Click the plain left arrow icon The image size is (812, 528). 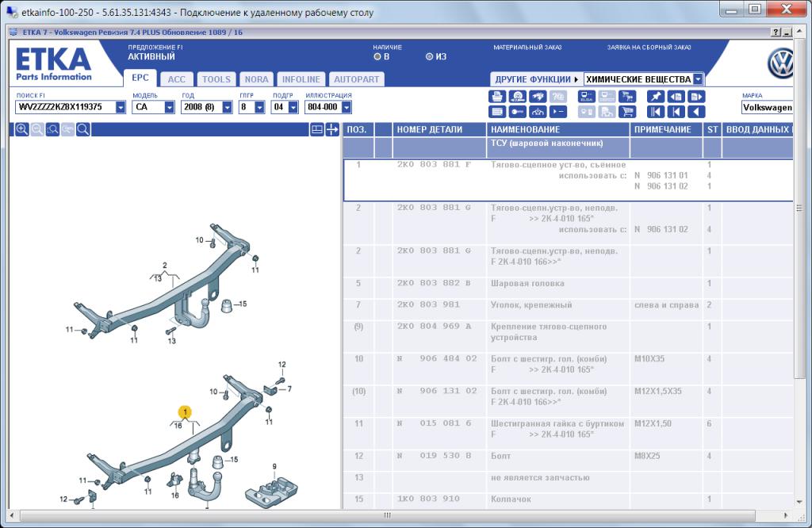[696, 111]
